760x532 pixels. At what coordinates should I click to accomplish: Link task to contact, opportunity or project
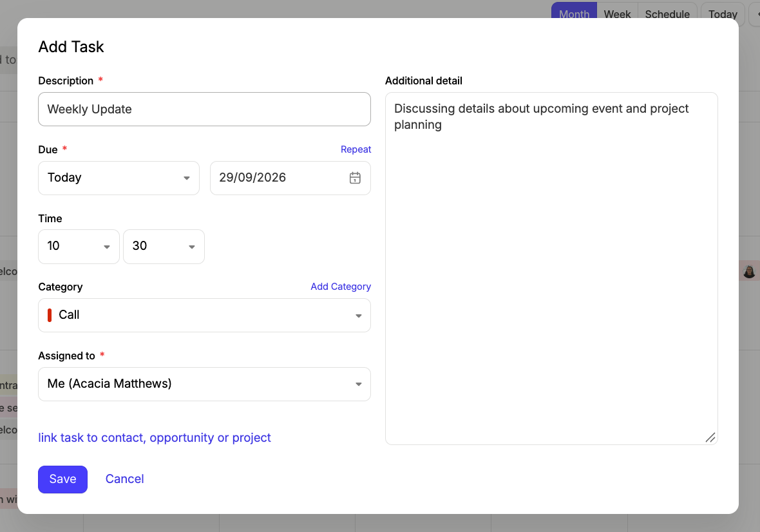click(x=155, y=437)
